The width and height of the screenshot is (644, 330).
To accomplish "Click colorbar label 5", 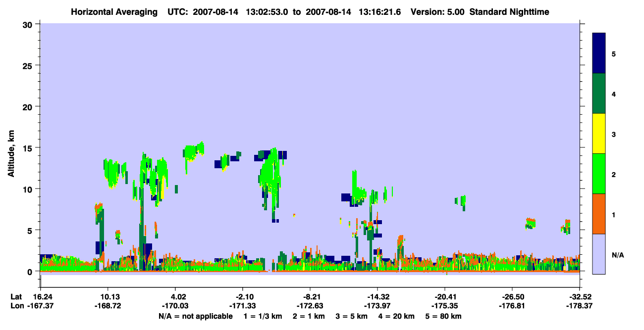I will pyautogui.click(x=614, y=53).
